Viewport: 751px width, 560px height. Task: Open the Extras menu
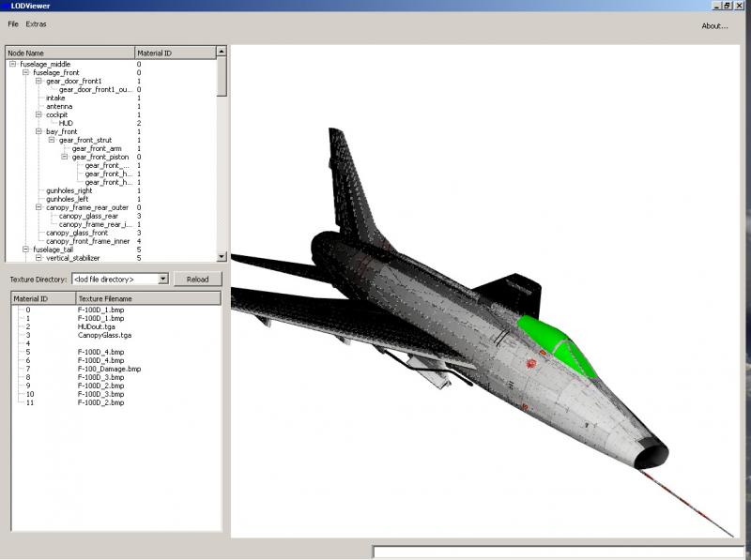point(37,24)
